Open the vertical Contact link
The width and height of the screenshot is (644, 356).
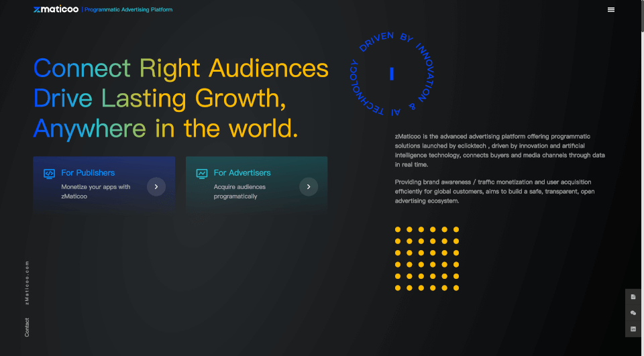point(27,327)
